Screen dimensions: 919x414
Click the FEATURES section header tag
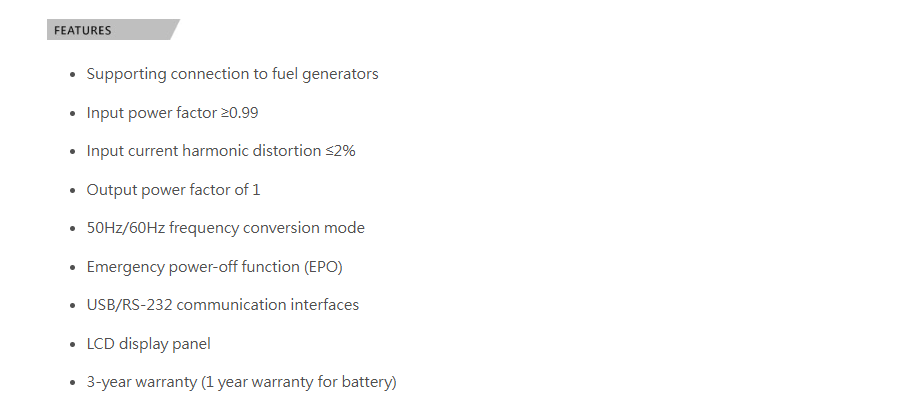point(84,30)
